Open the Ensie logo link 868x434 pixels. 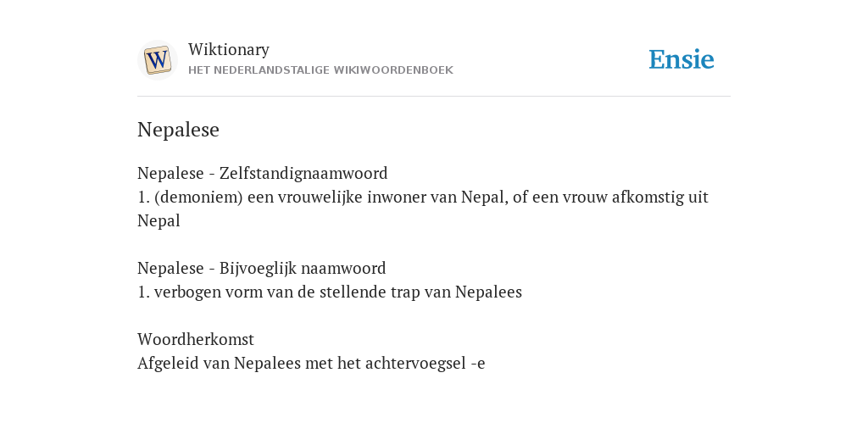(681, 59)
